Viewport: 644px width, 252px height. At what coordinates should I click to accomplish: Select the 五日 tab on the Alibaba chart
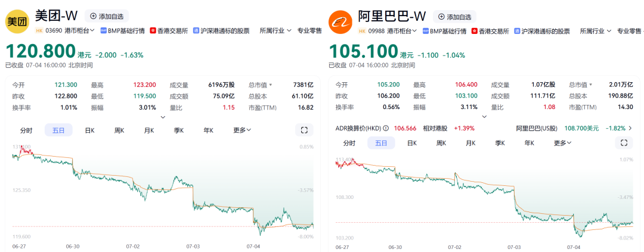(x=380, y=143)
